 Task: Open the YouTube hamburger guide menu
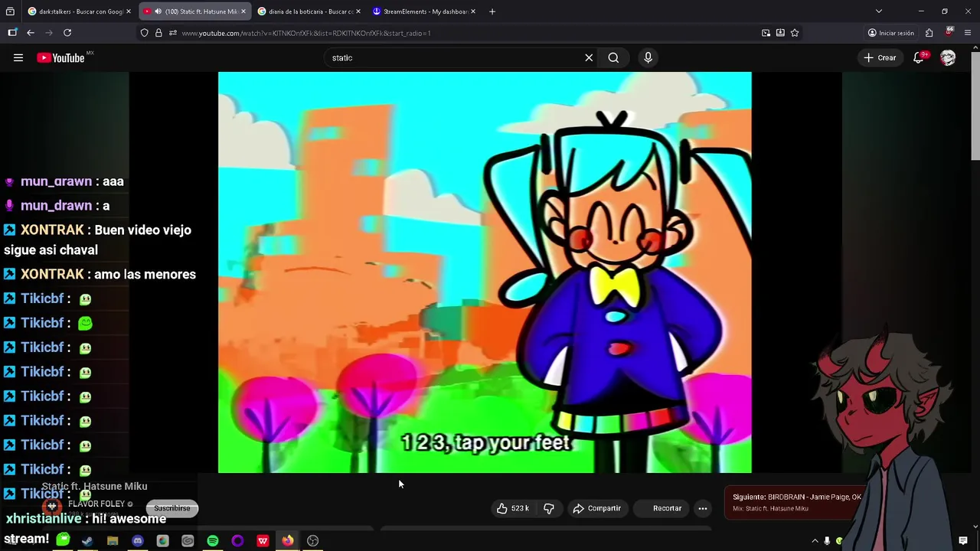pos(18,57)
